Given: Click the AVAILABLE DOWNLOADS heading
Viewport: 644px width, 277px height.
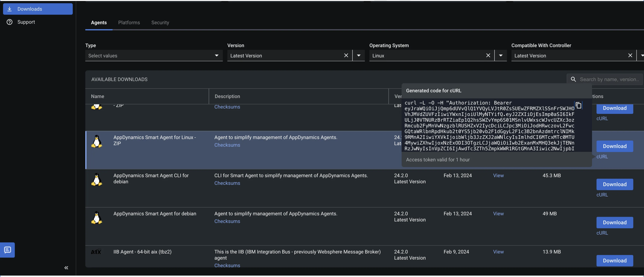Looking at the screenshot, I should click(x=119, y=79).
